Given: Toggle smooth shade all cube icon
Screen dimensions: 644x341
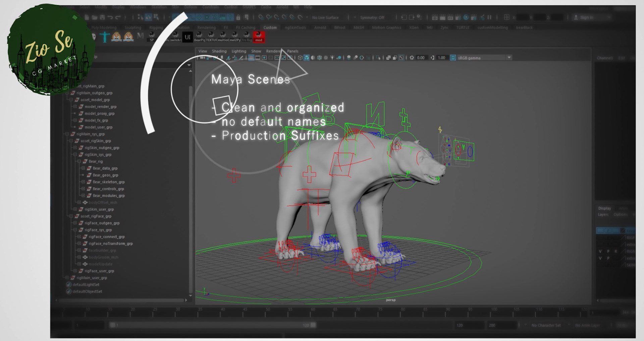Looking at the screenshot, I should click(307, 58).
